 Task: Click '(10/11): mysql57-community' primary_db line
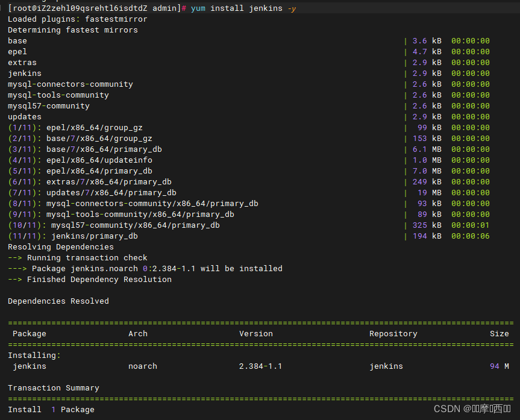tap(249, 225)
